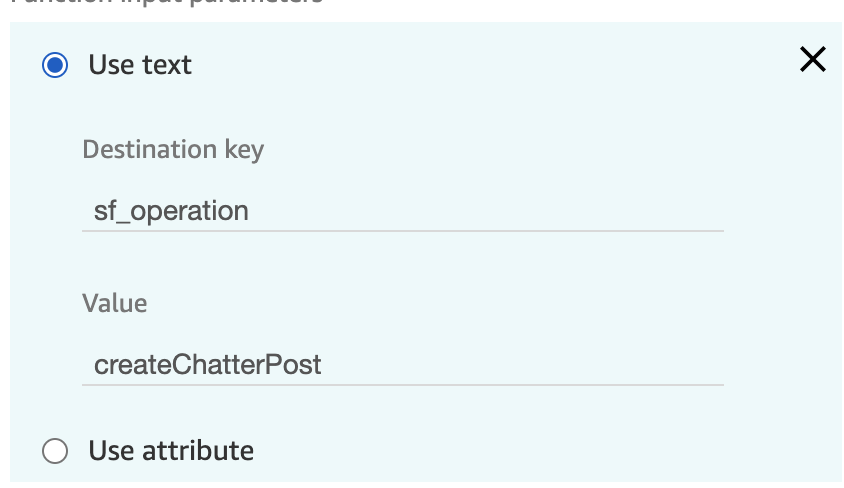844x488 pixels.
Task: Click the word "operation" in Destination key field
Action: (189, 211)
